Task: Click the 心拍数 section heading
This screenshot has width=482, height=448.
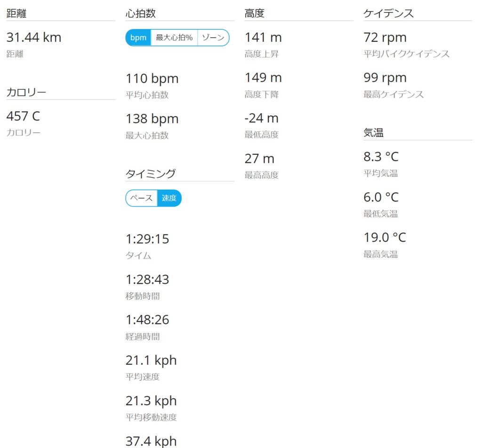Action: (140, 14)
